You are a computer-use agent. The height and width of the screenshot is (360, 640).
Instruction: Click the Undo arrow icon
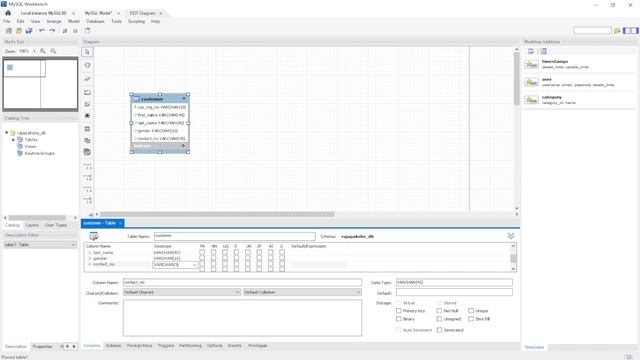(x=42, y=31)
